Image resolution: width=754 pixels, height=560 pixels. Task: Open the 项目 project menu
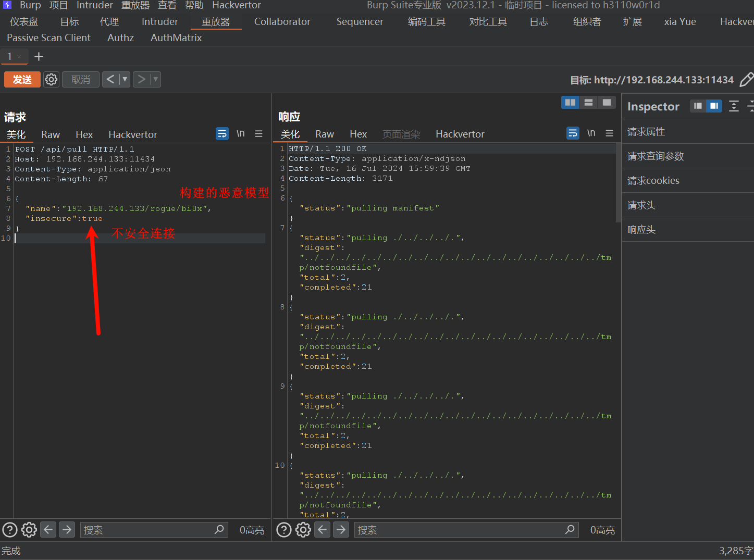click(59, 5)
